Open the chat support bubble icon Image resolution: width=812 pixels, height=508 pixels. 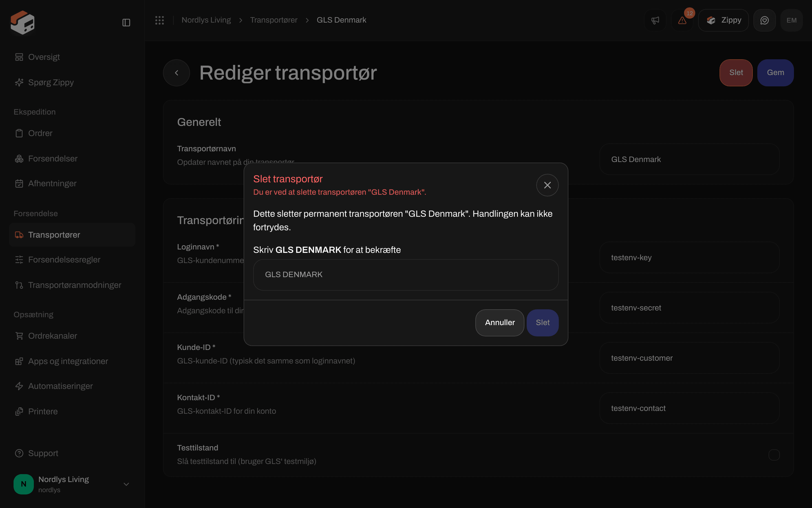[764, 20]
